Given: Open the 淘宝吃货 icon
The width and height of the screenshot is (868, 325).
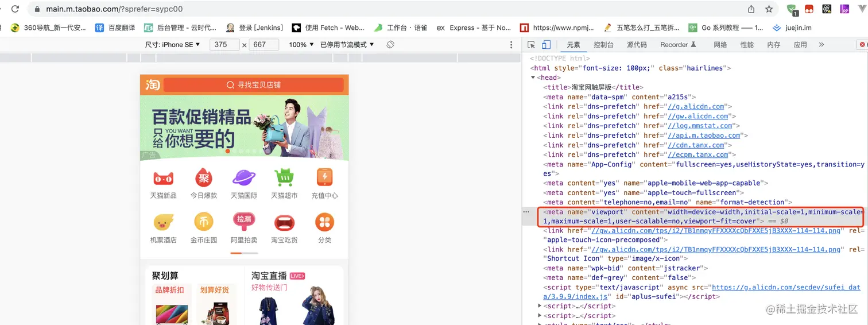Looking at the screenshot, I should tap(284, 222).
